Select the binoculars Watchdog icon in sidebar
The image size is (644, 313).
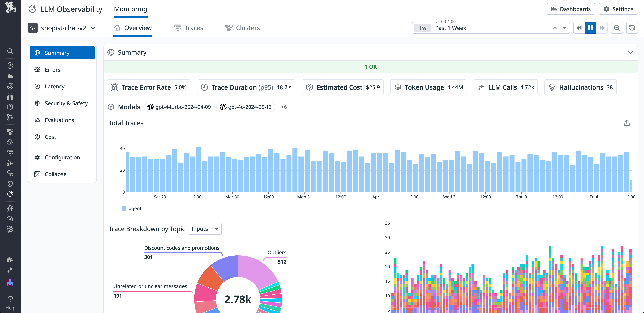tap(10, 97)
